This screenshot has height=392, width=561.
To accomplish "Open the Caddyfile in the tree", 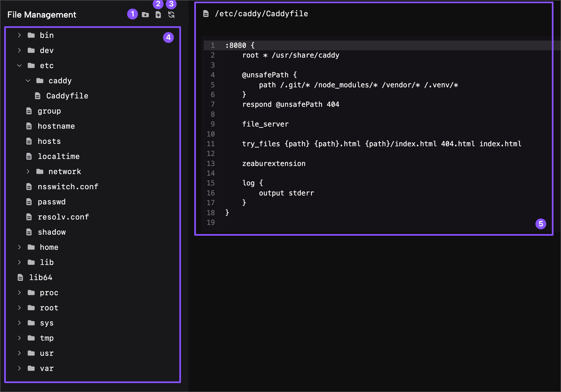I will point(67,96).
